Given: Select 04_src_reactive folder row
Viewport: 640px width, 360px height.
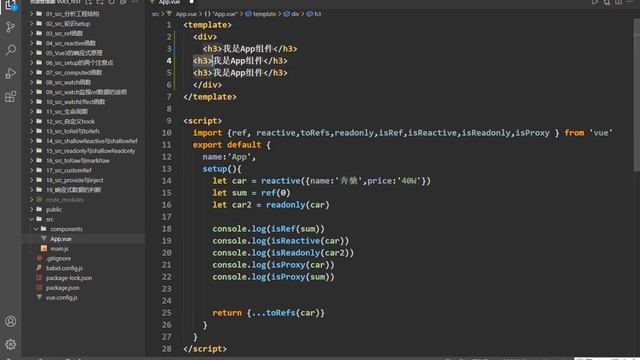Looking at the screenshot, I should [x=83, y=43].
